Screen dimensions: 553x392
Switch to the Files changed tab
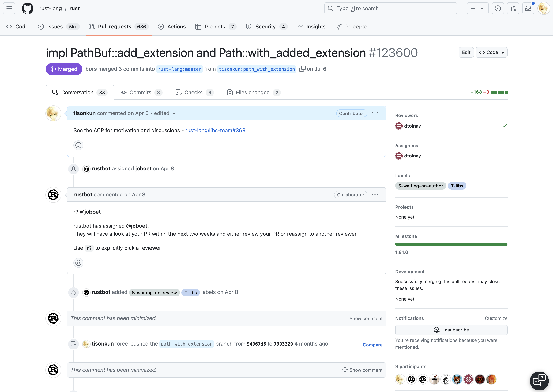(x=254, y=92)
